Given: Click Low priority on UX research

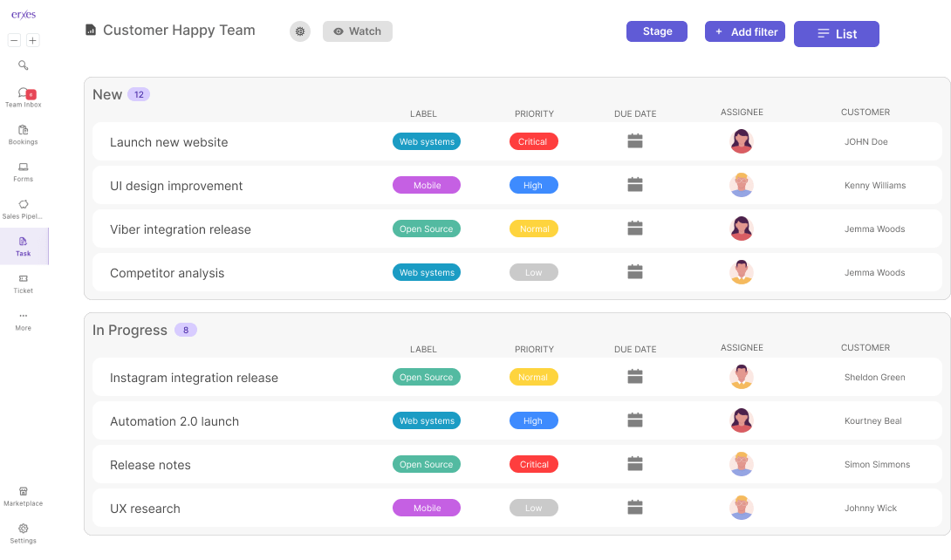Looking at the screenshot, I should [534, 508].
